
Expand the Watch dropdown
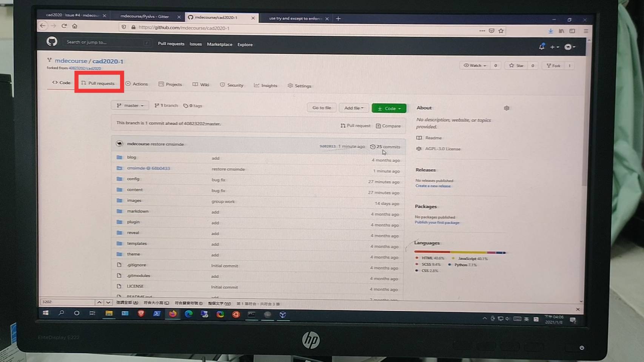coord(475,66)
